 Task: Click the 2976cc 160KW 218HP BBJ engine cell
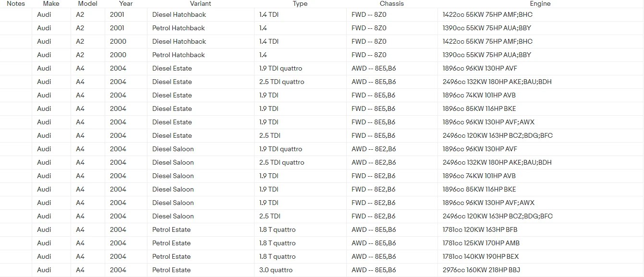coord(481,270)
